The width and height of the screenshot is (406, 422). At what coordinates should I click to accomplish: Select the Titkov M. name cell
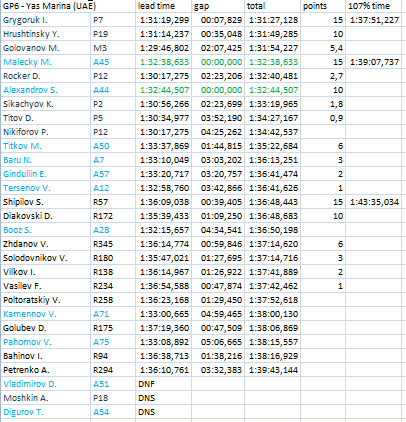pos(45,146)
